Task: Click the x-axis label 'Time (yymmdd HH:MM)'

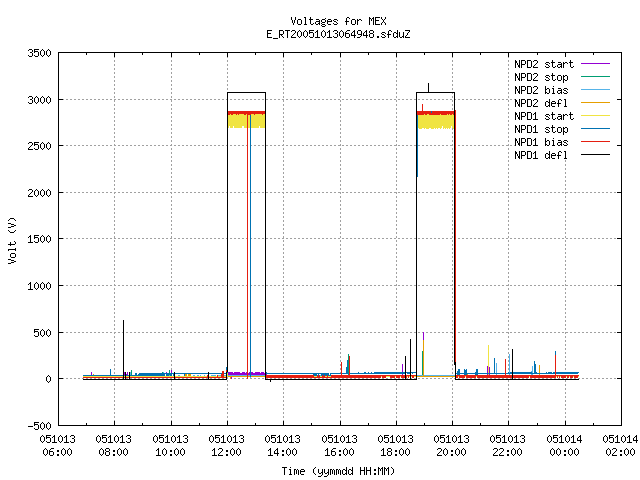Action: click(338, 471)
